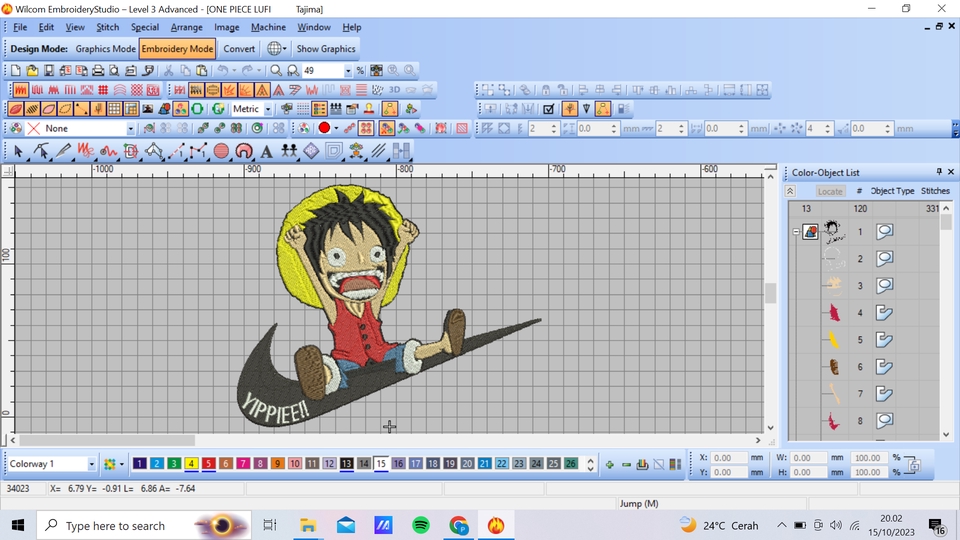
Task: Toggle the checkmark icon in right toolbar
Action: [x=549, y=109]
